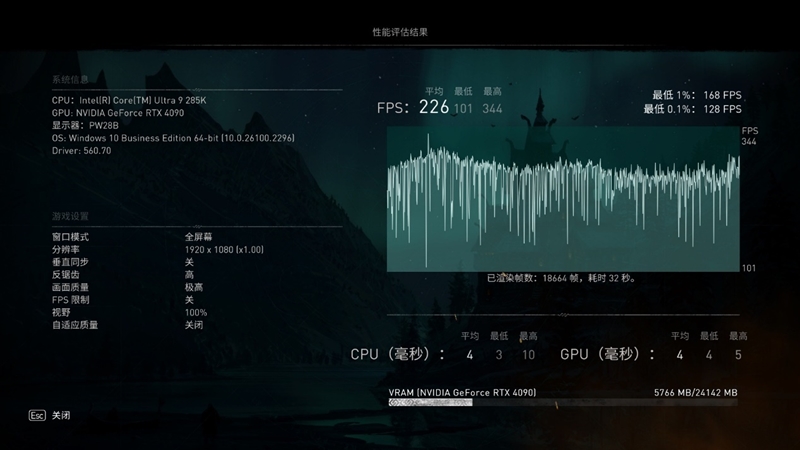Click the 5766 MB/24142 MB readout
This screenshot has height=450, width=800.
(x=696, y=392)
